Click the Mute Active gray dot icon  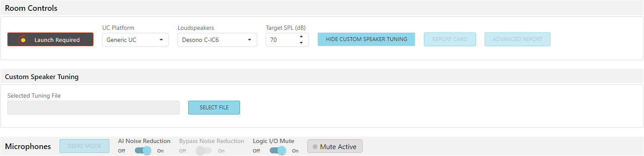315,147
